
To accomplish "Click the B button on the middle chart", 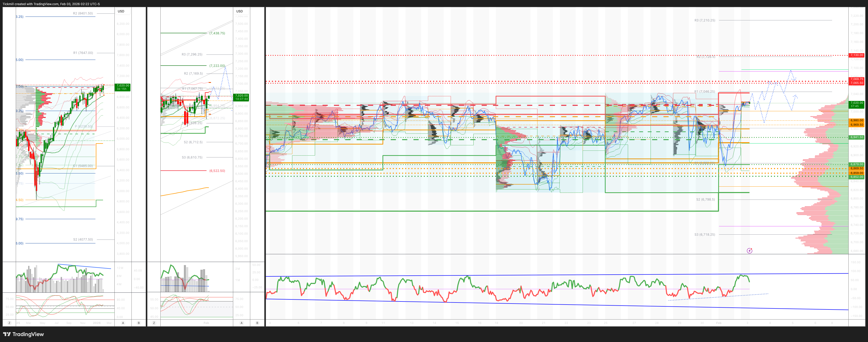I will click(257, 323).
